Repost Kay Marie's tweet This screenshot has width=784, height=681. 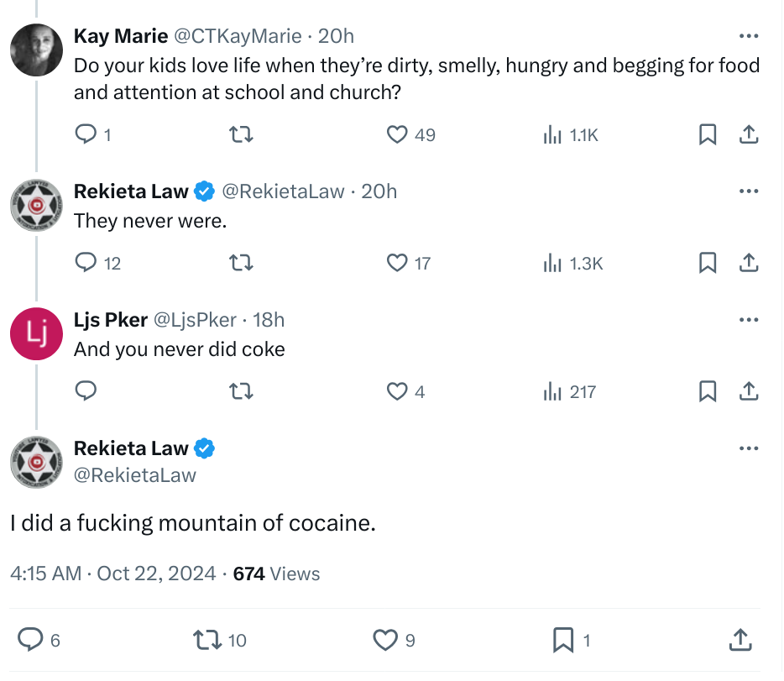pyautogui.click(x=241, y=134)
